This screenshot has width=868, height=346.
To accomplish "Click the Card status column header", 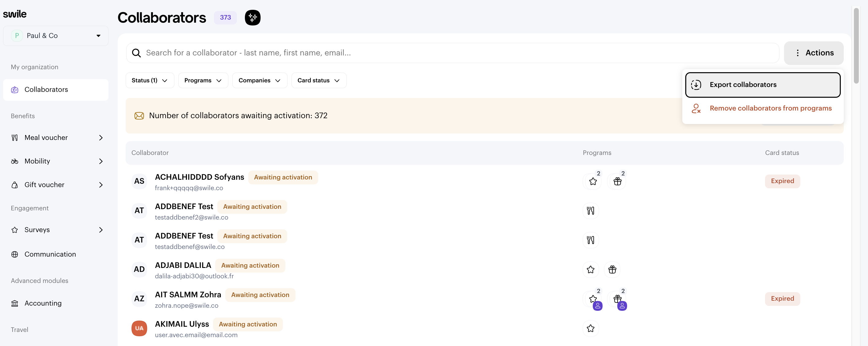I will coord(782,153).
